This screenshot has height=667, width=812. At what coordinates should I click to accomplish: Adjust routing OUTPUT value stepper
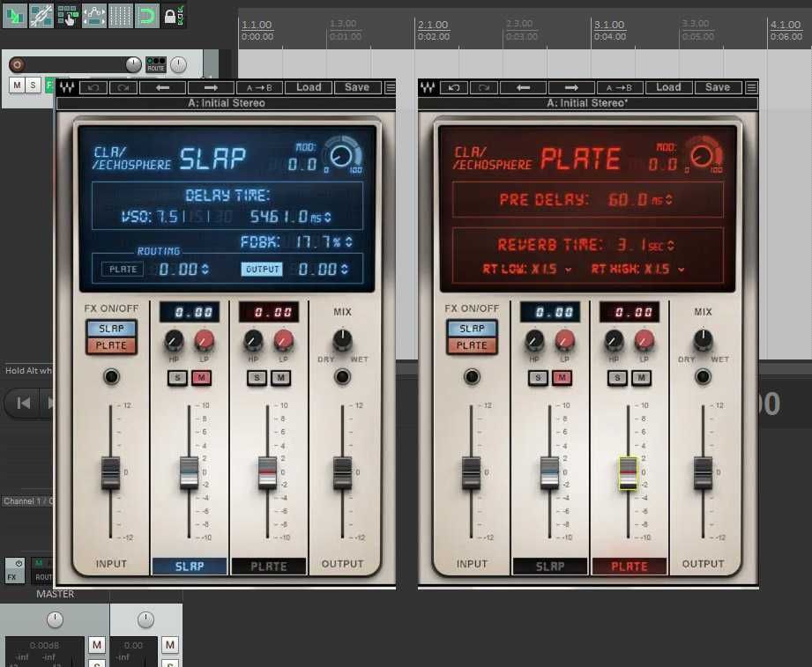point(345,269)
